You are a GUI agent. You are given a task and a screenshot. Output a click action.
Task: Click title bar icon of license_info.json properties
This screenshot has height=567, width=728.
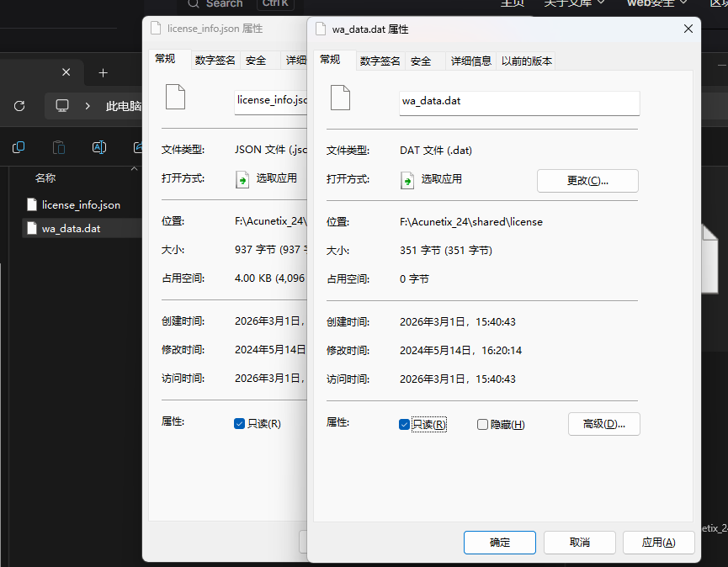(x=156, y=28)
